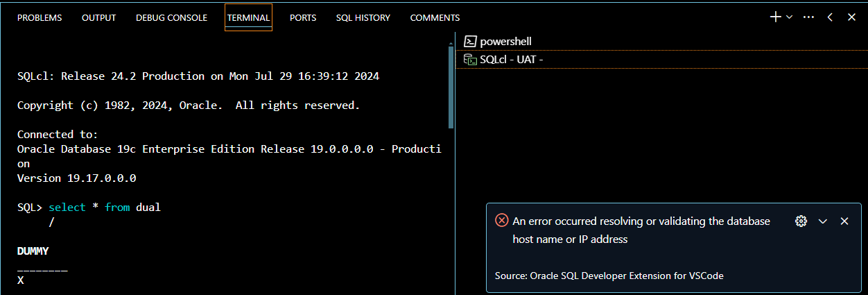
Task: Click the red error icon in notification
Action: 501,221
